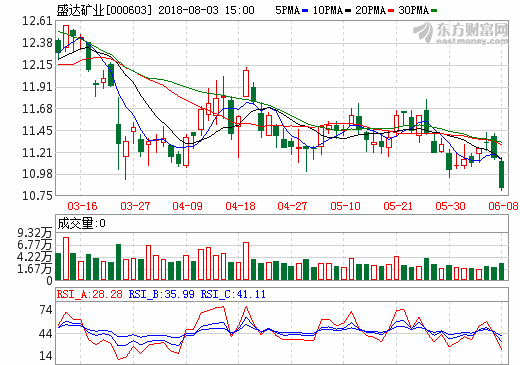
Task: Select the 06-08 date label
Action: (x=503, y=206)
